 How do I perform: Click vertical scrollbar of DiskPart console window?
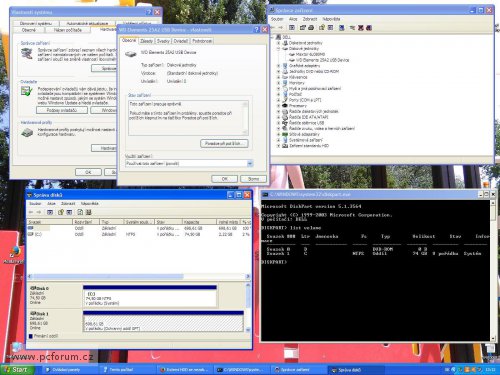(x=493, y=270)
